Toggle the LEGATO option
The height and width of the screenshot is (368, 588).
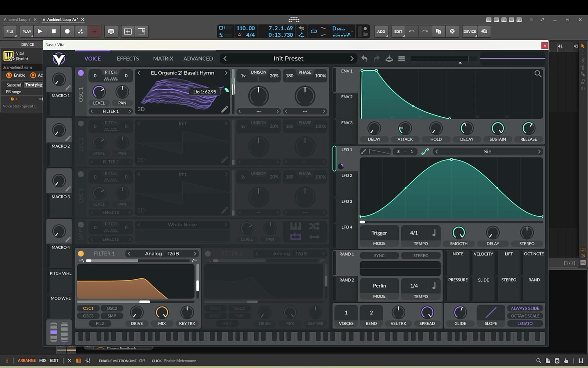pos(525,323)
